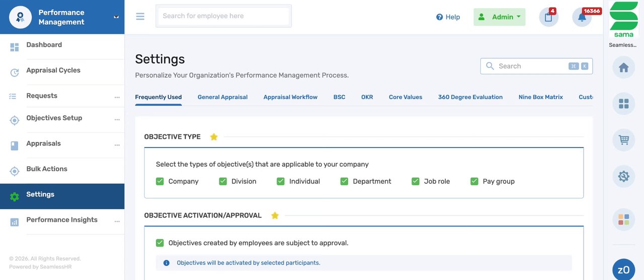Image resolution: width=644 pixels, height=280 pixels.
Task: Click the home icon in right rail
Action: click(x=623, y=67)
